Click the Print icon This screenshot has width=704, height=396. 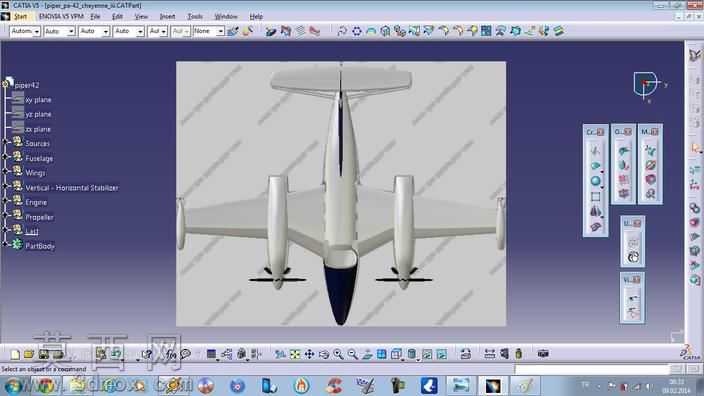[58, 355]
